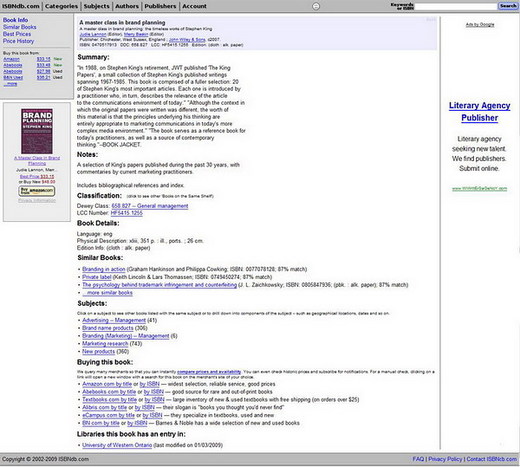Open FAQ link in footer
The width and height of the screenshot is (520, 467).
click(x=418, y=459)
